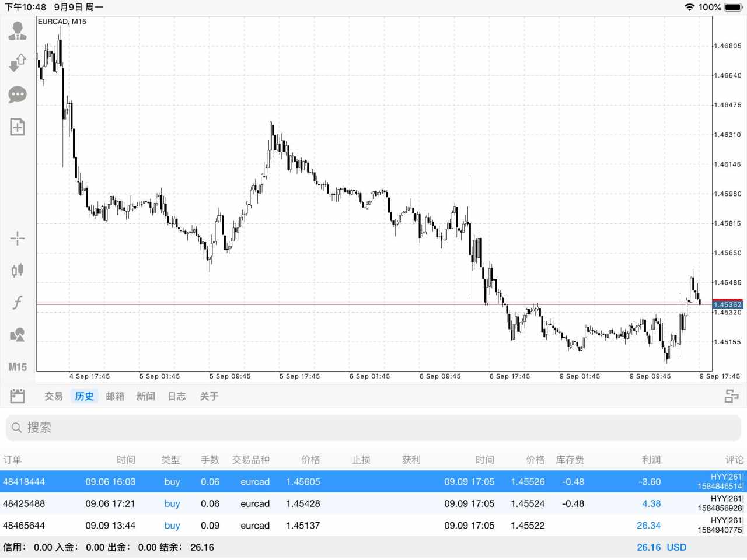Image resolution: width=747 pixels, height=560 pixels.
Task: Open the indicators function icon
Action: click(18, 302)
